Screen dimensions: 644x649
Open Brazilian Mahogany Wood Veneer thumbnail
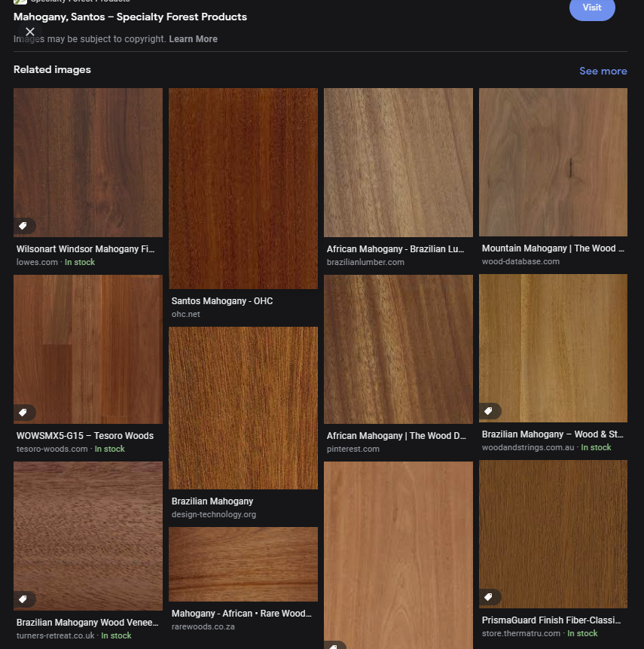coord(88,535)
